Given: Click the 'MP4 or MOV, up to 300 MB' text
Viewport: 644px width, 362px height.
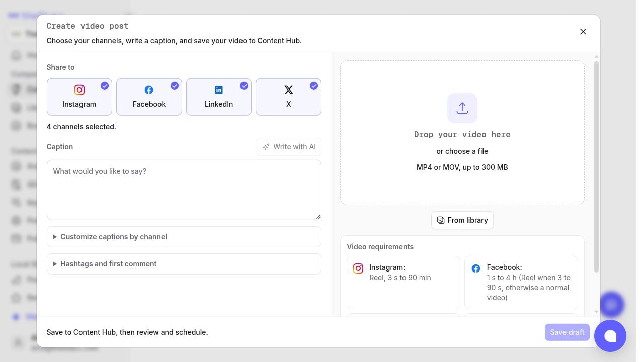Looking at the screenshot, I should [x=462, y=167].
